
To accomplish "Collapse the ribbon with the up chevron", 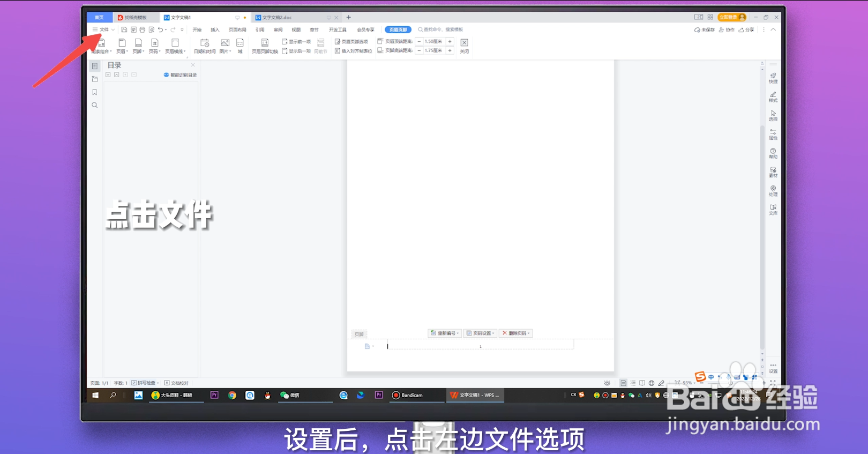I will 773,30.
